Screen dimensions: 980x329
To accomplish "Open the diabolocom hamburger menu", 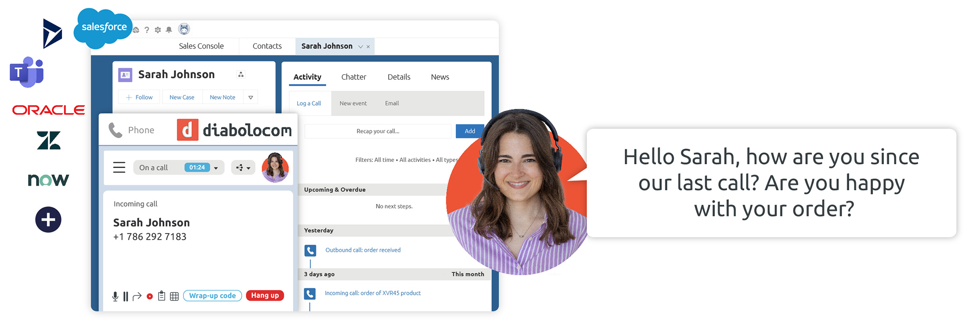I will (x=119, y=167).
